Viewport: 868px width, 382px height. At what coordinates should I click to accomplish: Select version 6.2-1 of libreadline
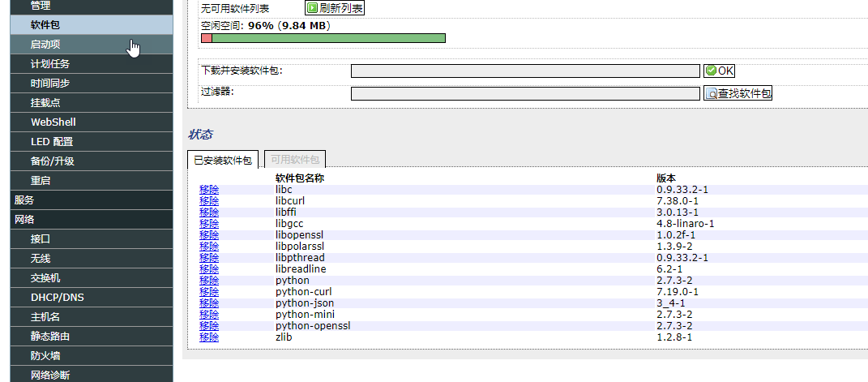671,269
